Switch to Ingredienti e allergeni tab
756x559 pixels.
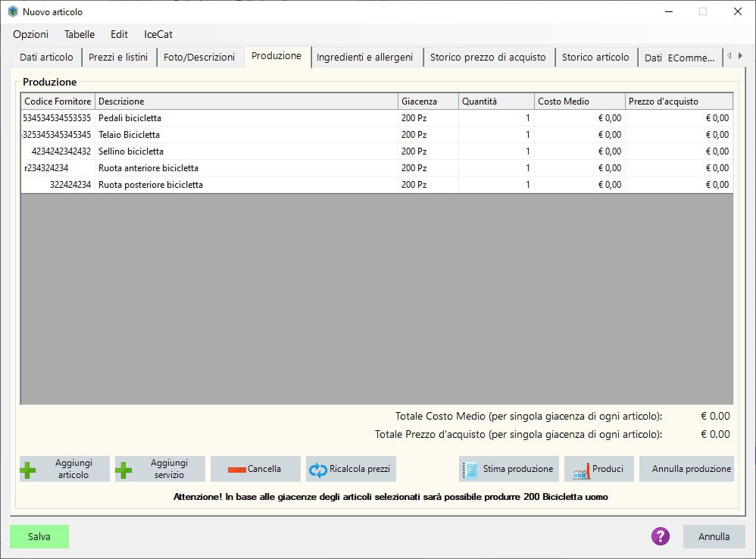click(x=365, y=58)
